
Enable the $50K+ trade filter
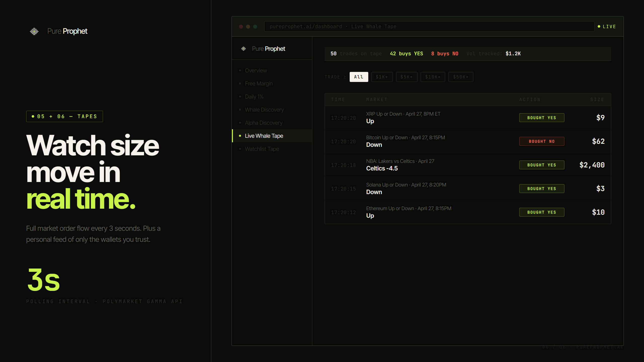click(x=461, y=77)
